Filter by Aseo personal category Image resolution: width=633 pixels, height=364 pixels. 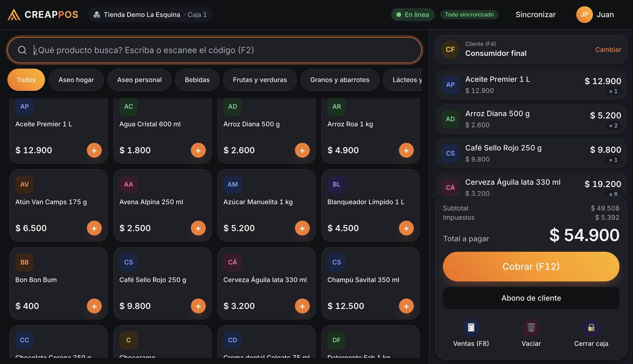coord(139,80)
